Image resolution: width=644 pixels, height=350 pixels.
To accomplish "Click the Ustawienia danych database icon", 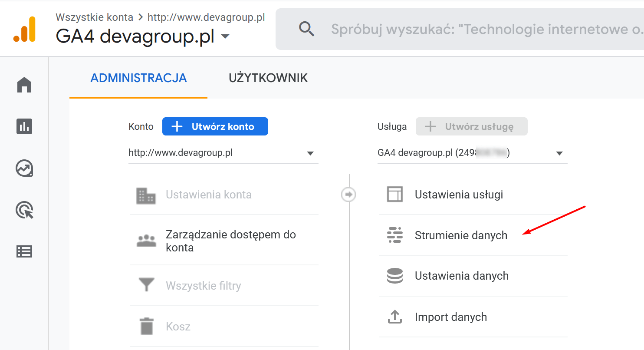I will point(395,276).
